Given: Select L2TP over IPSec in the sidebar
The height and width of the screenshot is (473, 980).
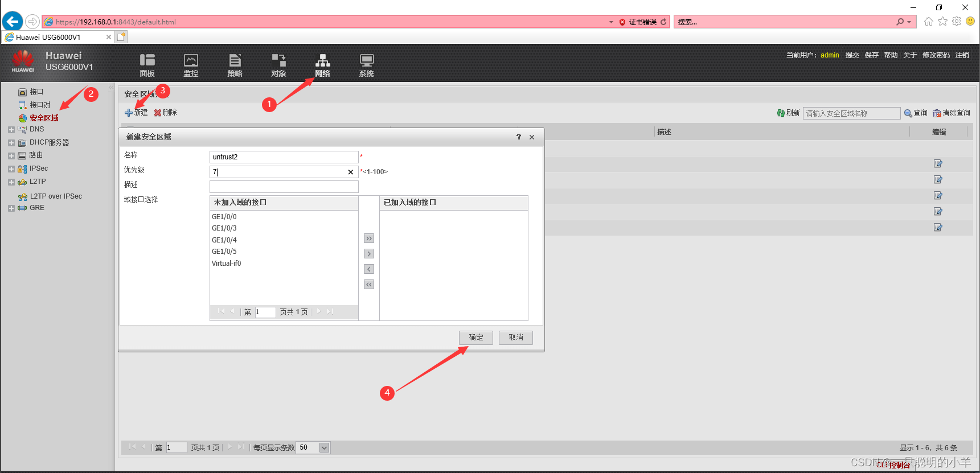Looking at the screenshot, I should tap(56, 196).
